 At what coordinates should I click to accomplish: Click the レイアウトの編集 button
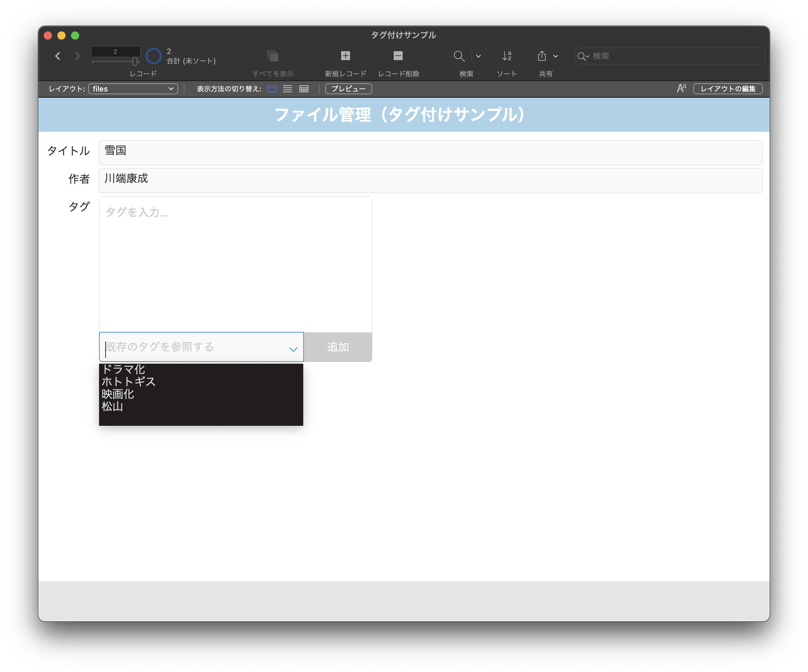click(x=728, y=89)
